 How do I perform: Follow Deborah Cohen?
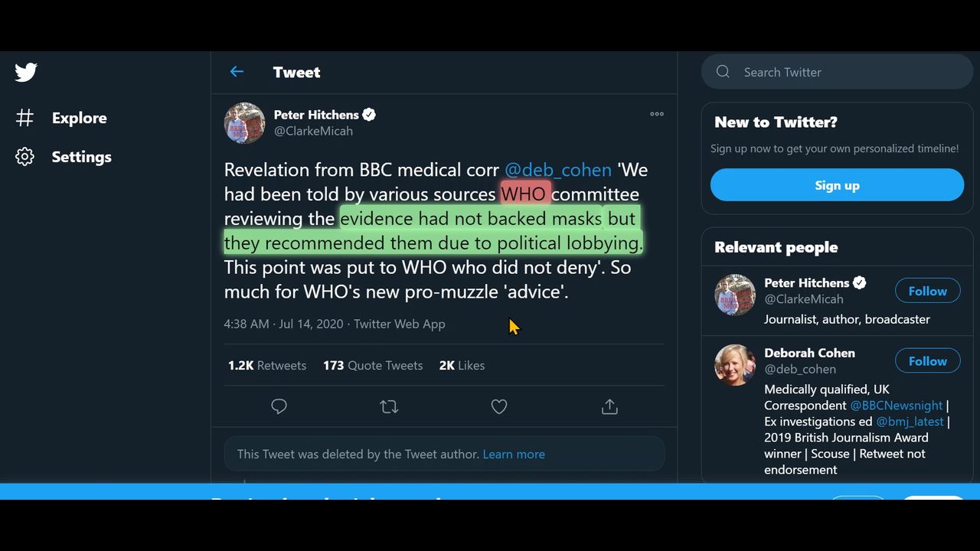pyautogui.click(x=927, y=361)
